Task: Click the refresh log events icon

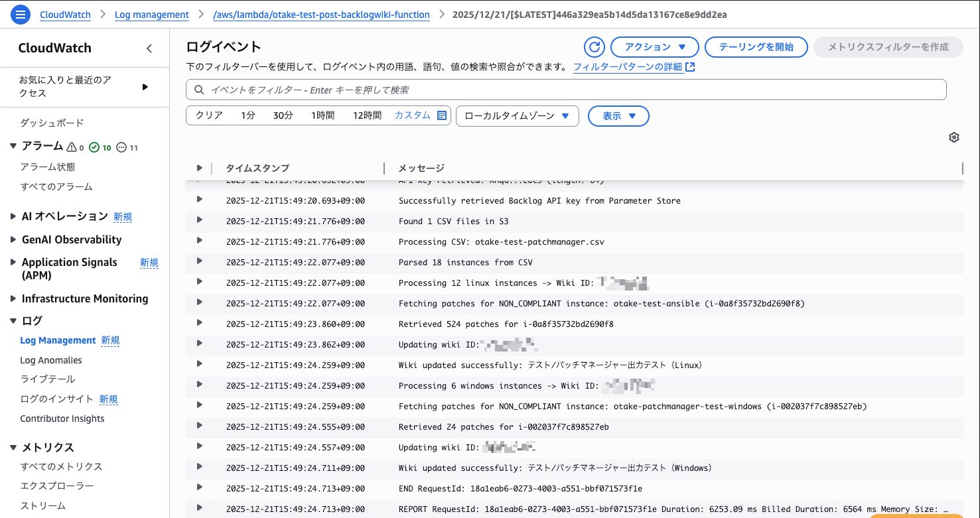Action: coord(595,47)
